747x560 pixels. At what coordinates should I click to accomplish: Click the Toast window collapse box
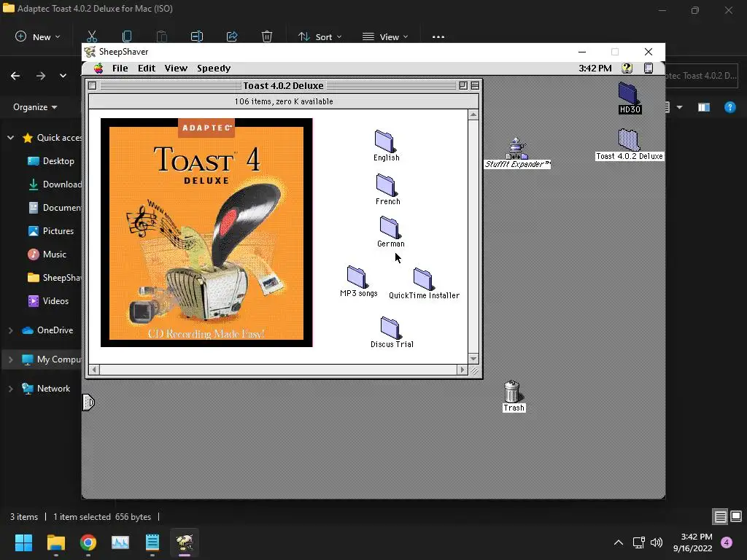pyautogui.click(x=475, y=86)
